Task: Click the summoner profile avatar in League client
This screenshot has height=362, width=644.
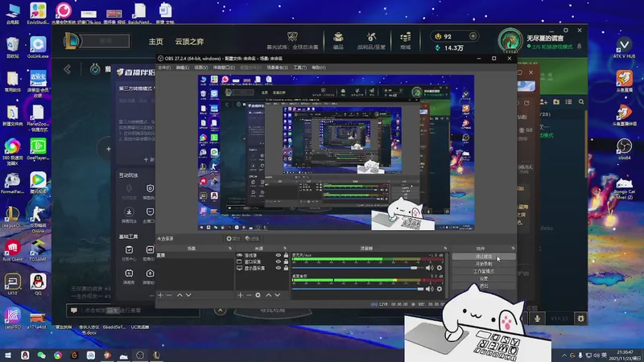Action: click(510, 41)
